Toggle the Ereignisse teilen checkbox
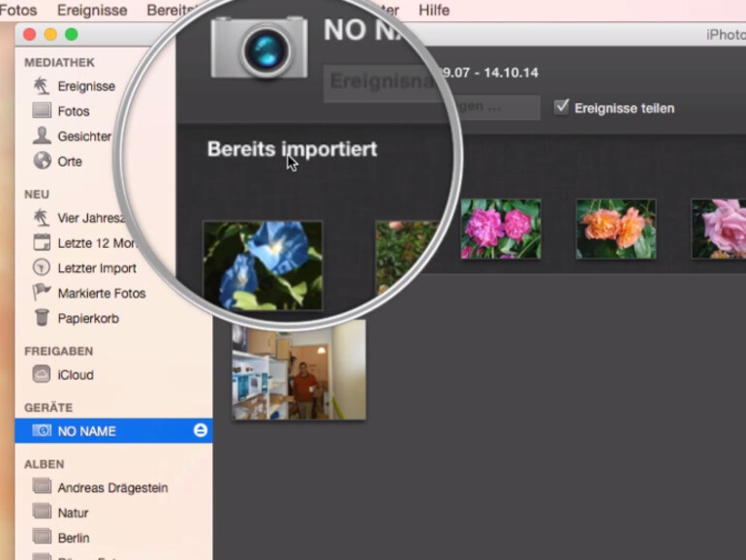The height and width of the screenshot is (560, 746). [561, 107]
